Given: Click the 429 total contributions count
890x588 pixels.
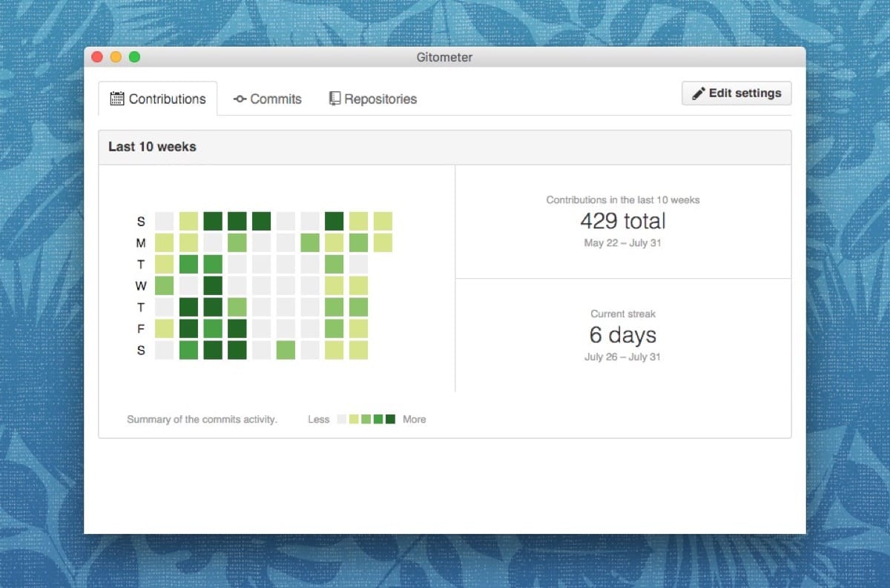Looking at the screenshot, I should (x=622, y=220).
